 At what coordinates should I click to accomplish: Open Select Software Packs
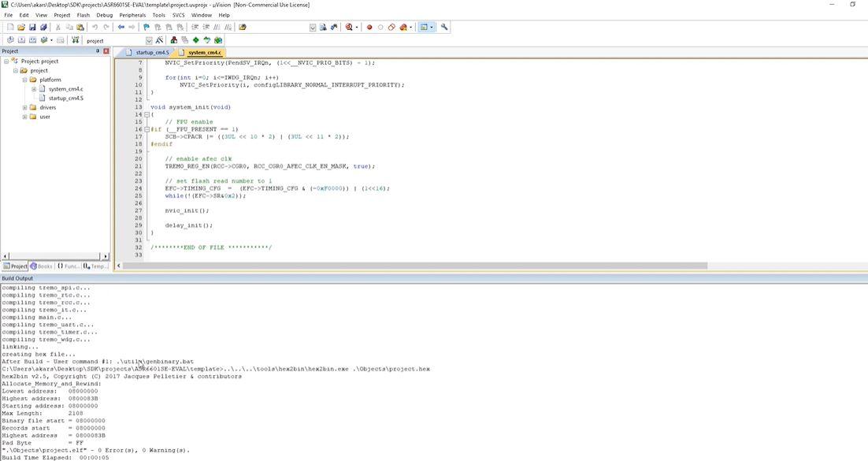(x=207, y=40)
